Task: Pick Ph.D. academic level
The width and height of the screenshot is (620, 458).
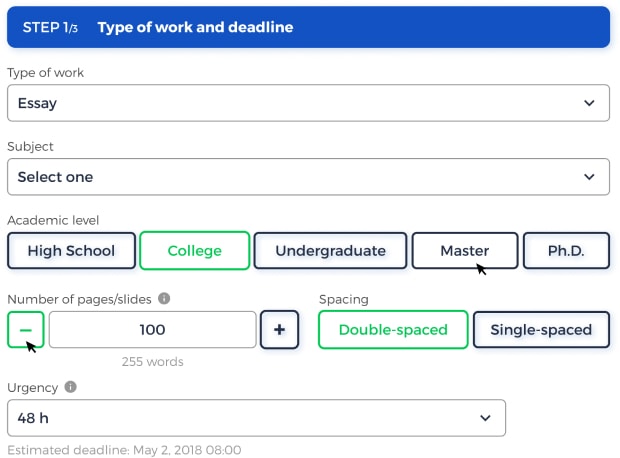Action: [566, 251]
